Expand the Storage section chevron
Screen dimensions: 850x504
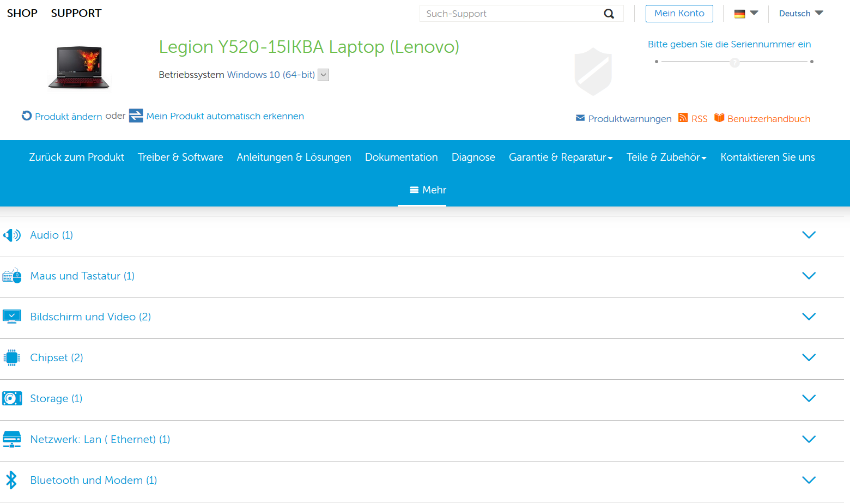[809, 398]
